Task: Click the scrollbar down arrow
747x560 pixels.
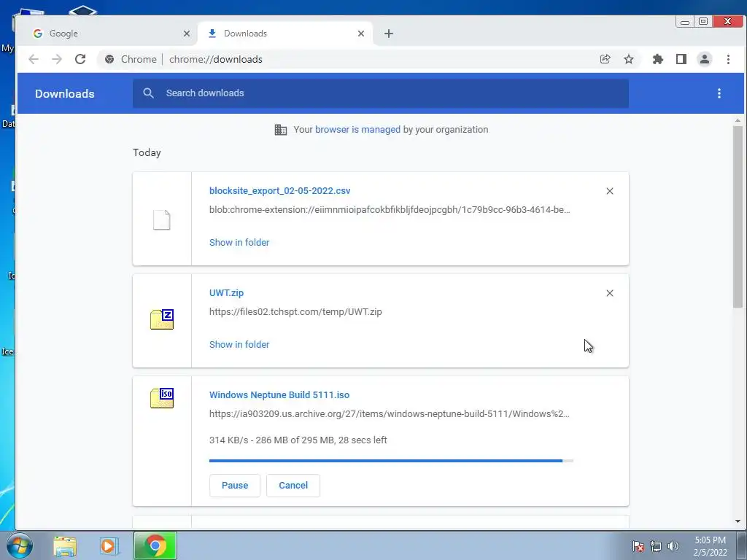Action: click(738, 521)
